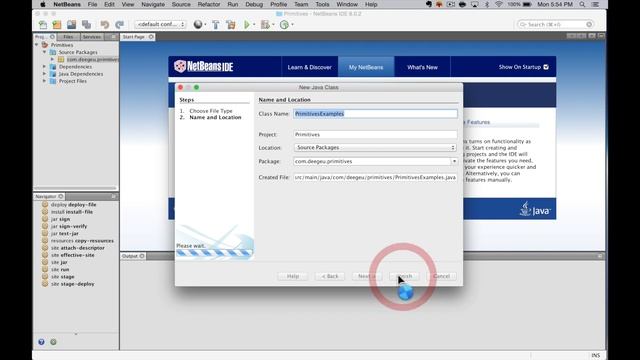Select the My NetBeans tab
The width and height of the screenshot is (640, 360).
click(366, 67)
